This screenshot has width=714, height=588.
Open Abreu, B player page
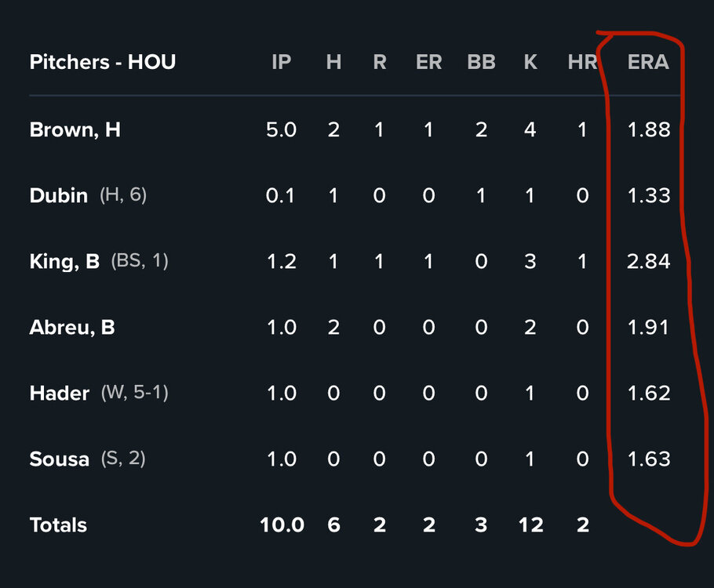(x=72, y=327)
